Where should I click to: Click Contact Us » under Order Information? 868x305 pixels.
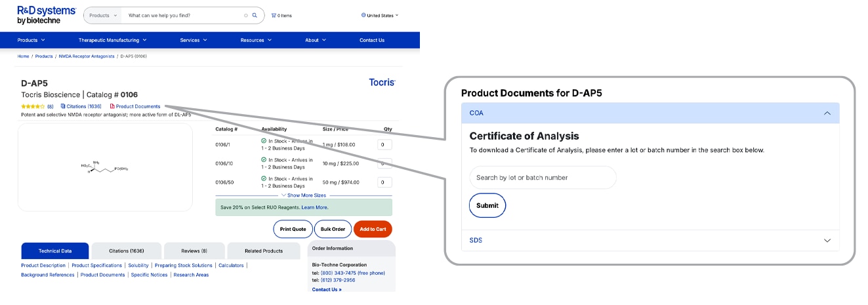[x=327, y=289]
